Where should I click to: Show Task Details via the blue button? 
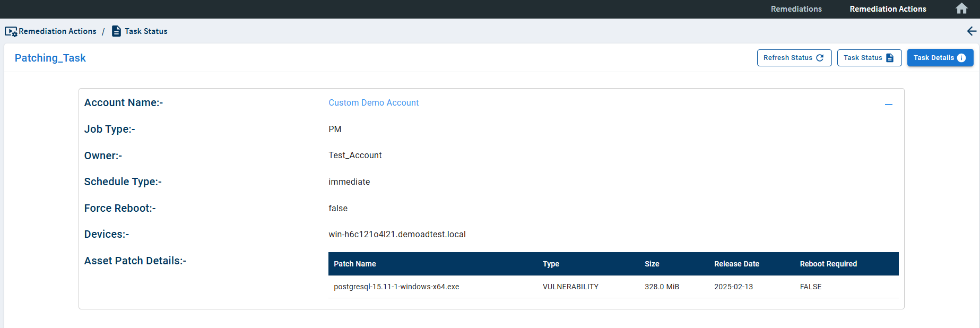click(940, 58)
